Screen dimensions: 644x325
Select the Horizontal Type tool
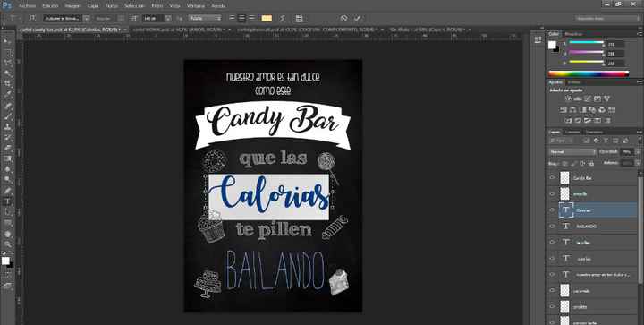(8, 201)
